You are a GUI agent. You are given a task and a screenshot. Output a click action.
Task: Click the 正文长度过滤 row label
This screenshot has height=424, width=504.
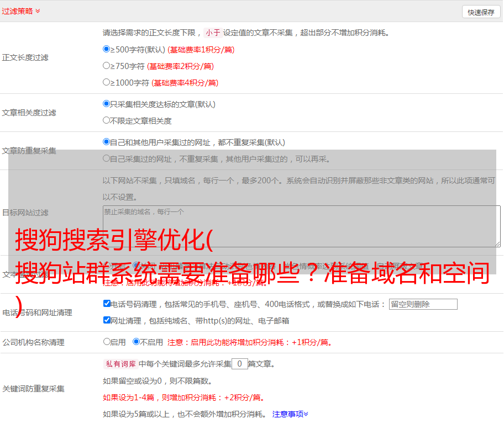(25, 57)
